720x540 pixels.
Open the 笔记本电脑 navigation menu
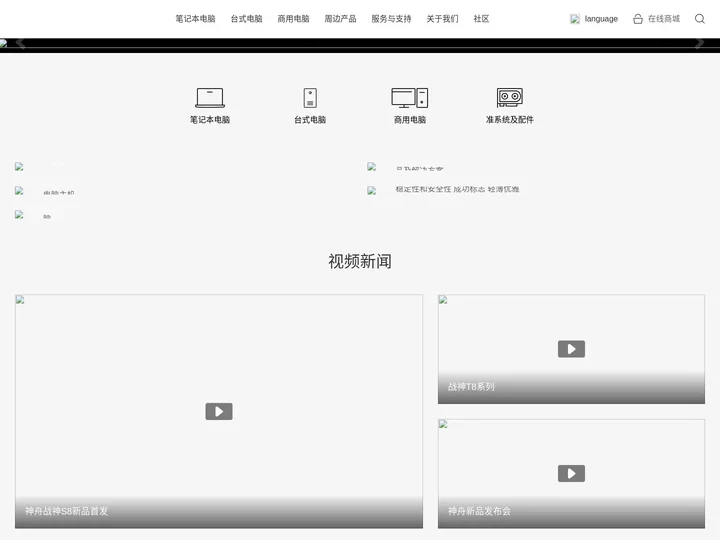[195, 19]
